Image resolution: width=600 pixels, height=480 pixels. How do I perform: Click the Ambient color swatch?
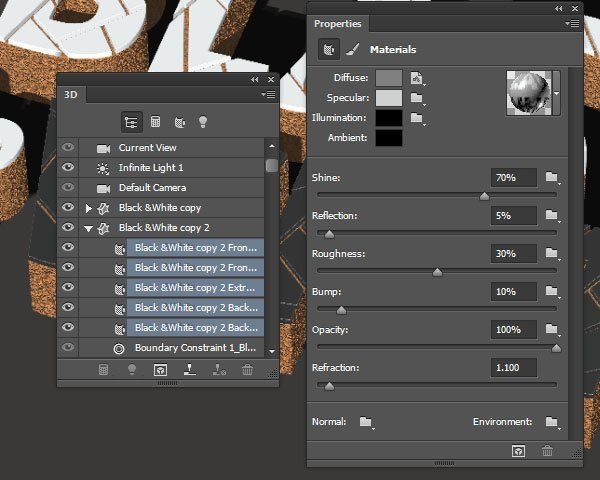coord(389,137)
